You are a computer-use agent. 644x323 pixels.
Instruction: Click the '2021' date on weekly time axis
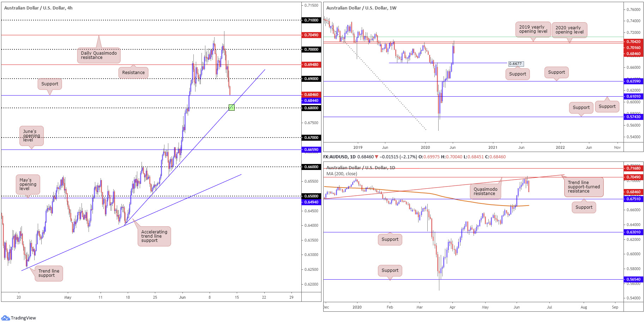493,147
